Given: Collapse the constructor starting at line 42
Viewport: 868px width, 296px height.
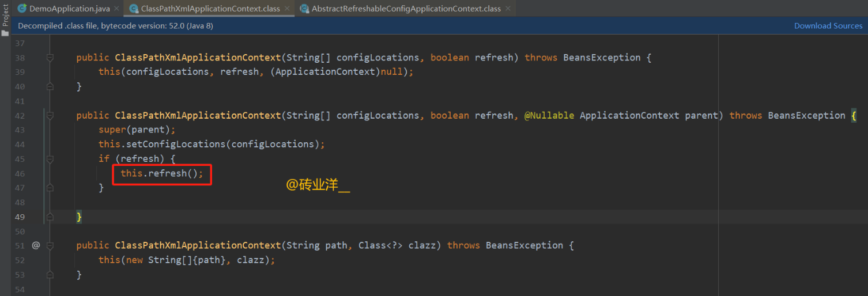Looking at the screenshot, I should [50, 115].
